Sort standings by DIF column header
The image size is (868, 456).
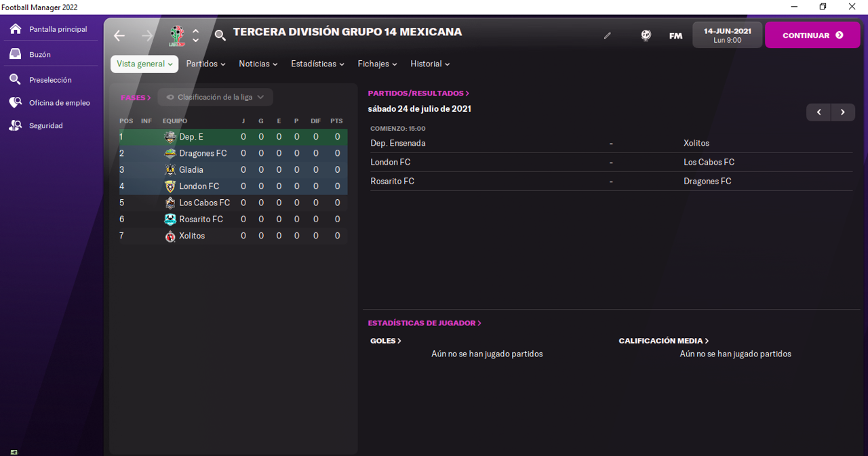click(x=316, y=121)
